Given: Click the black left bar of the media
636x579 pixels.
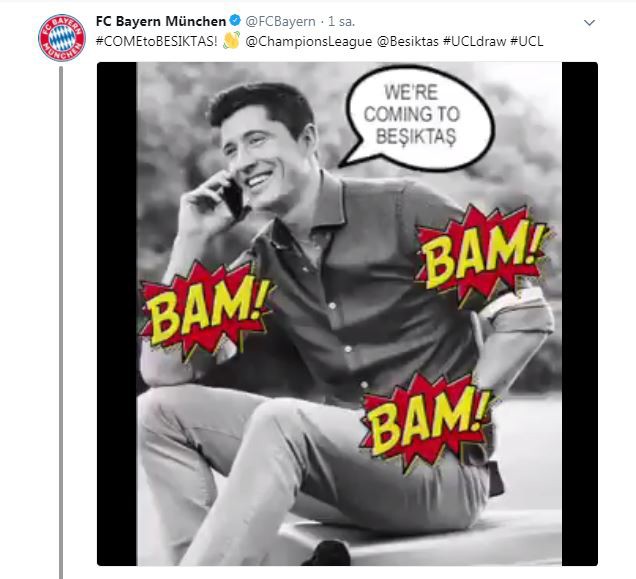Looking at the screenshot, I should [x=116, y=300].
